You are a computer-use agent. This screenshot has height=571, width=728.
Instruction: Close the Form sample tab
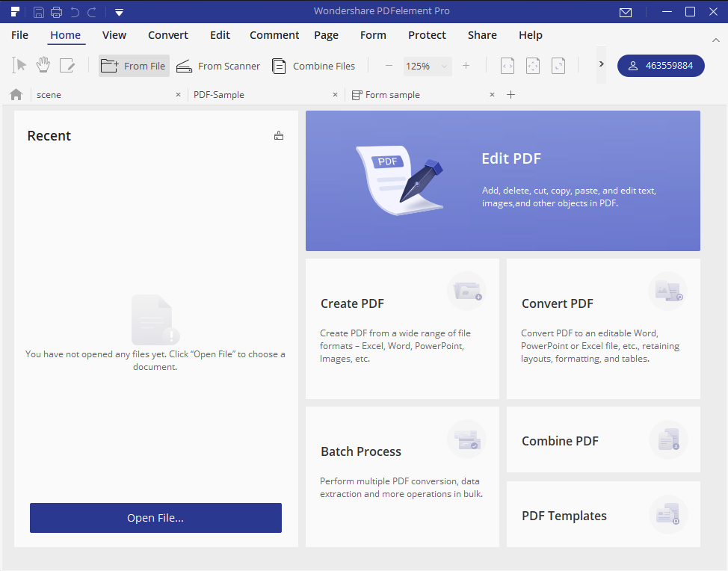click(492, 95)
